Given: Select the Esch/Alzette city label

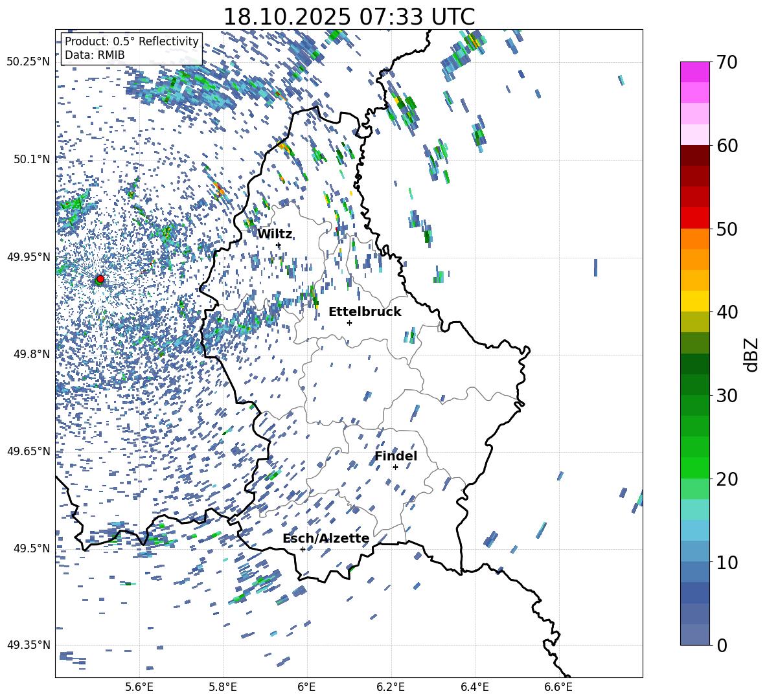Looking at the screenshot, I should (326, 538).
